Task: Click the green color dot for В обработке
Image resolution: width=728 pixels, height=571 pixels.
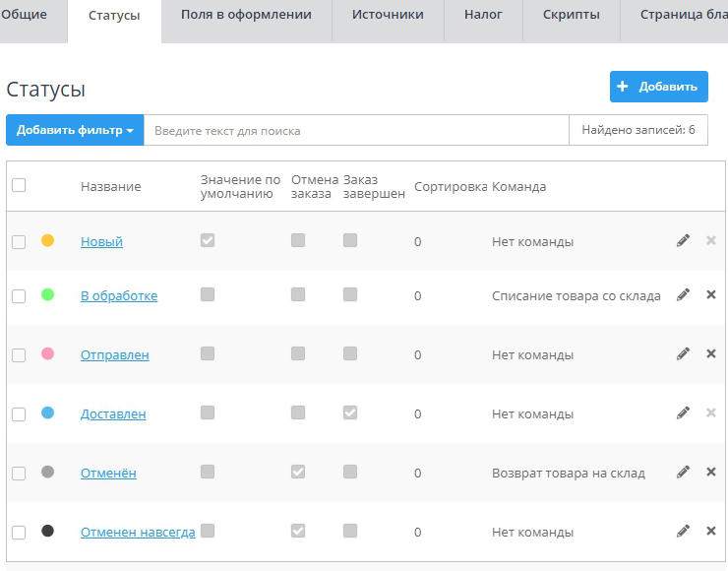Action: 47,294
